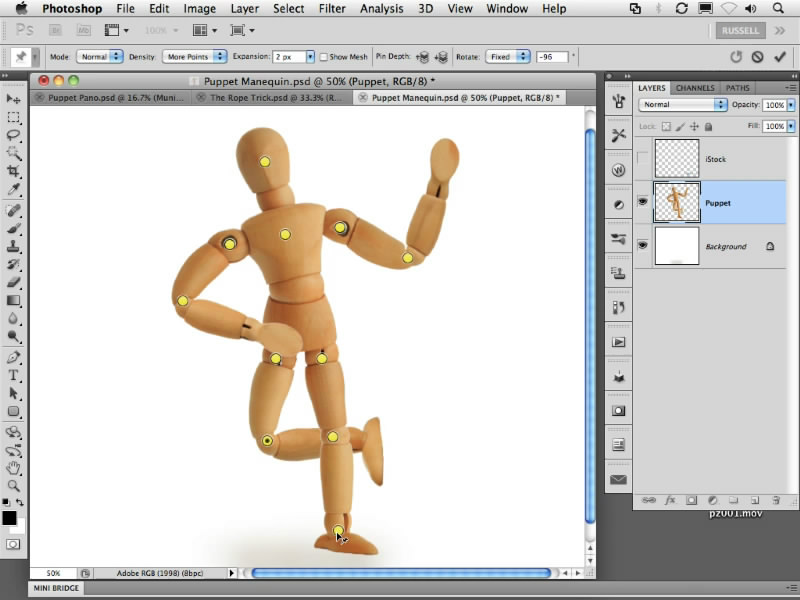Viewport: 800px width, 600px height.
Task: Show the iStock layer
Action: 642,159
